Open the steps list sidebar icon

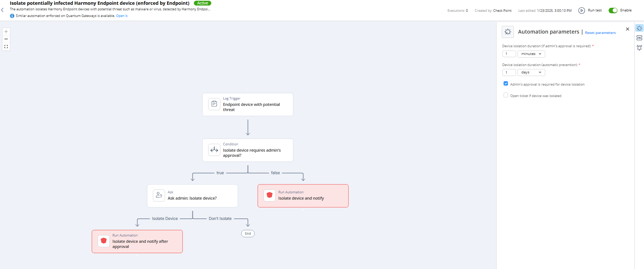coord(639,38)
